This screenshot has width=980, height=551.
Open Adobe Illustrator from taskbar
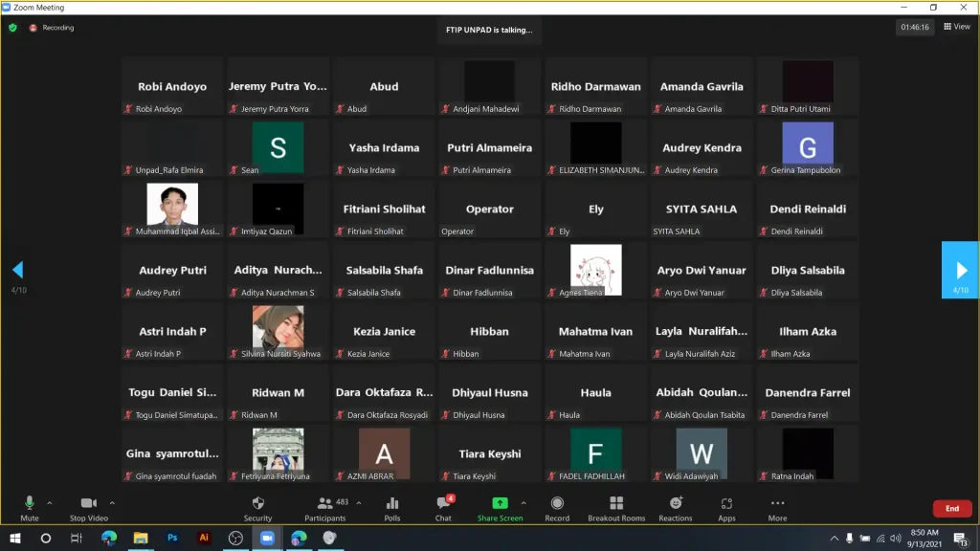tap(204, 538)
